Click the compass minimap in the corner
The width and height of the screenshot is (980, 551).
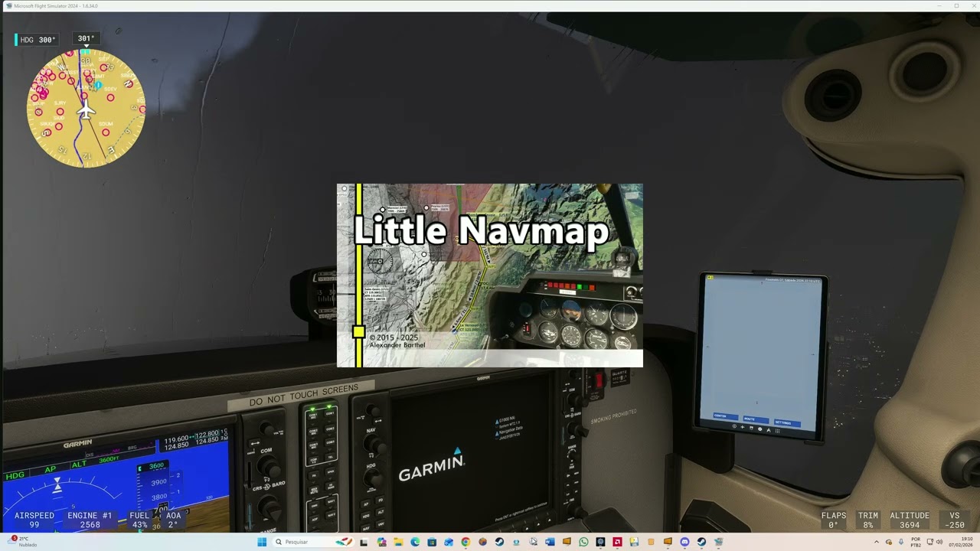pyautogui.click(x=86, y=108)
